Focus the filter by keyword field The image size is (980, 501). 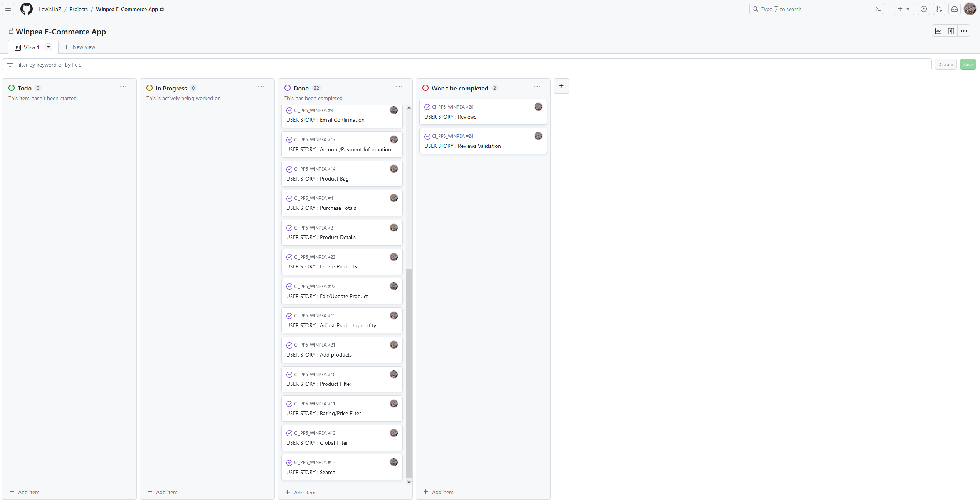tap(467, 65)
